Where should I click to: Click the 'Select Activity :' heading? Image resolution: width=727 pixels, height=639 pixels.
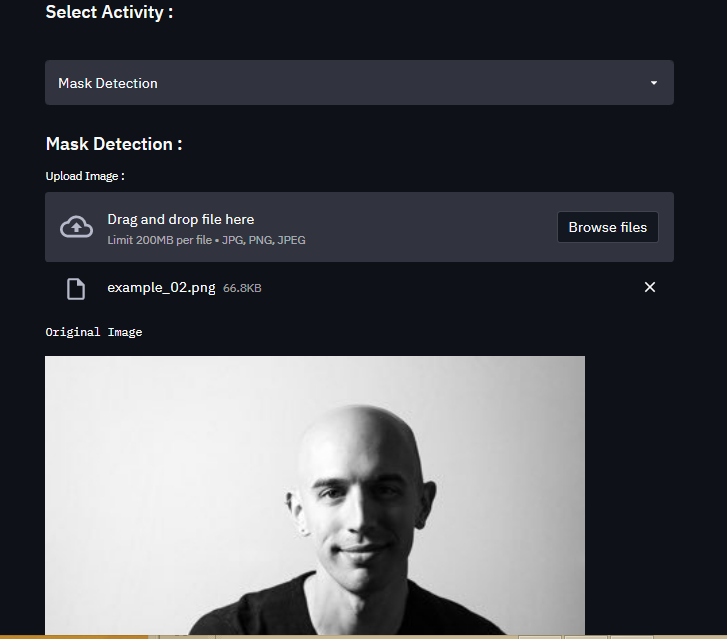tap(109, 12)
